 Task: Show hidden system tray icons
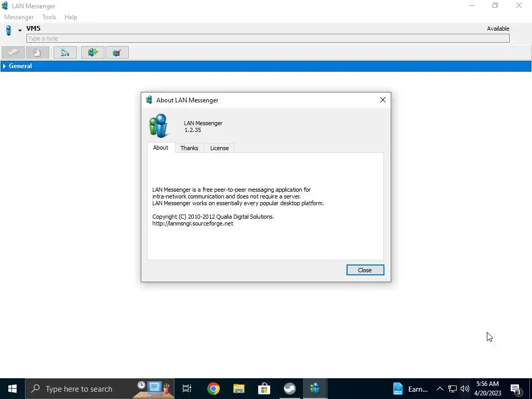pos(440,389)
